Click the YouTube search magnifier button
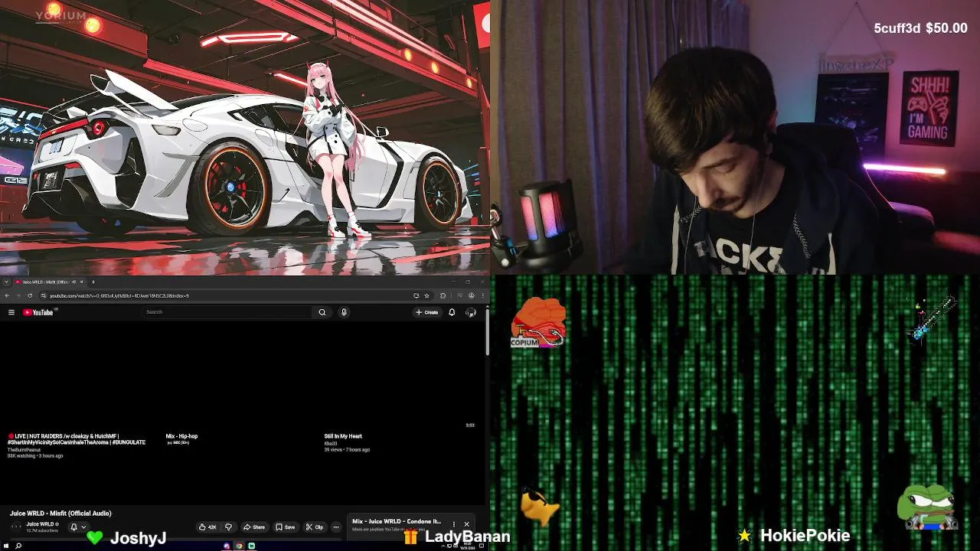Screen dimensions: 980x551 pyautogui.click(x=322, y=312)
